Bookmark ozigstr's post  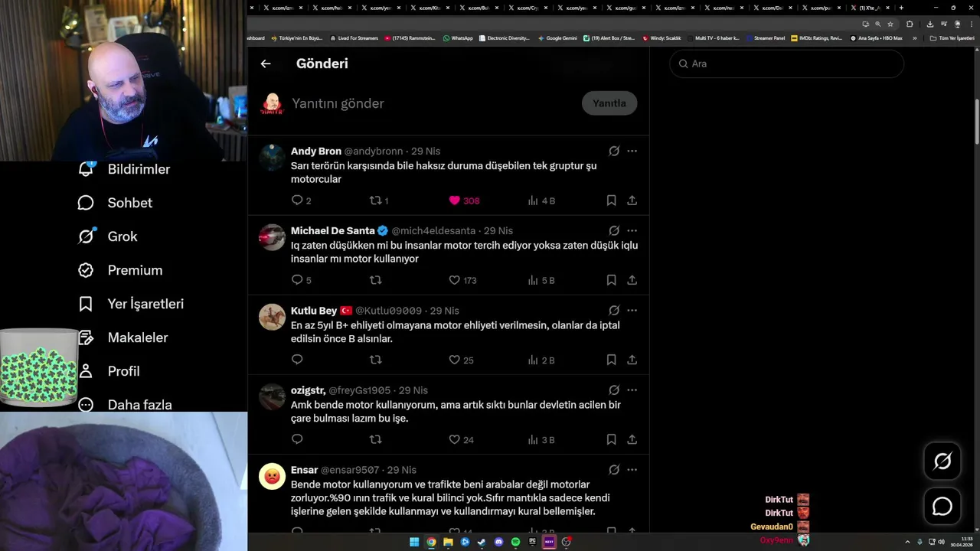pos(611,439)
